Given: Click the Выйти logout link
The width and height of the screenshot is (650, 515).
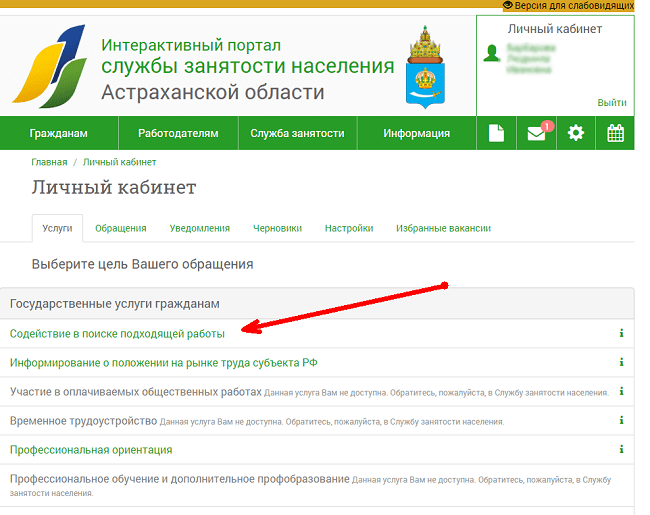Looking at the screenshot, I should [612, 102].
